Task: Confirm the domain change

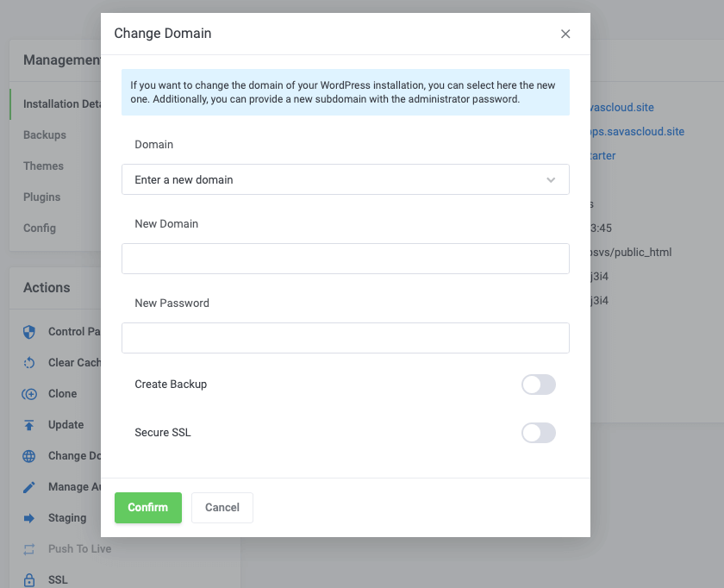Action: point(148,508)
